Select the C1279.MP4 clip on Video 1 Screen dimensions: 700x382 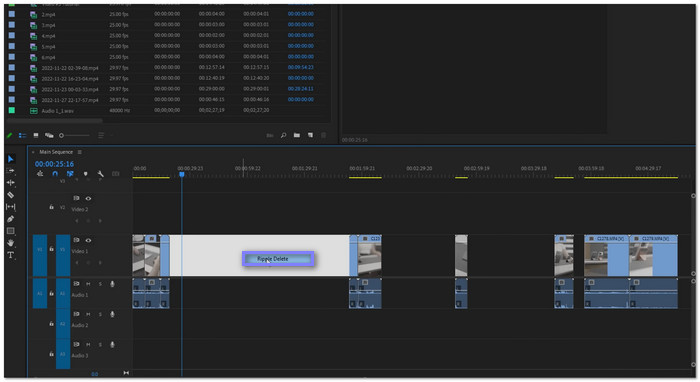click(x=653, y=256)
